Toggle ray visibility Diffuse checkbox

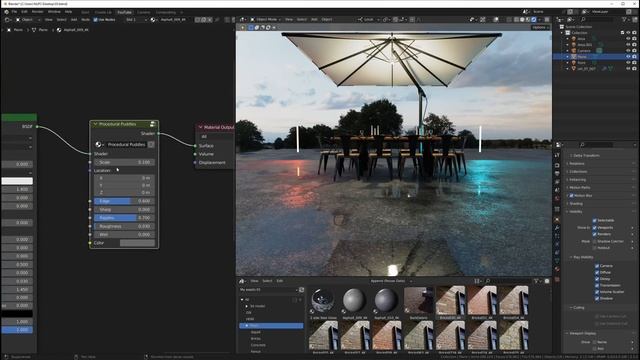pyautogui.click(x=597, y=272)
